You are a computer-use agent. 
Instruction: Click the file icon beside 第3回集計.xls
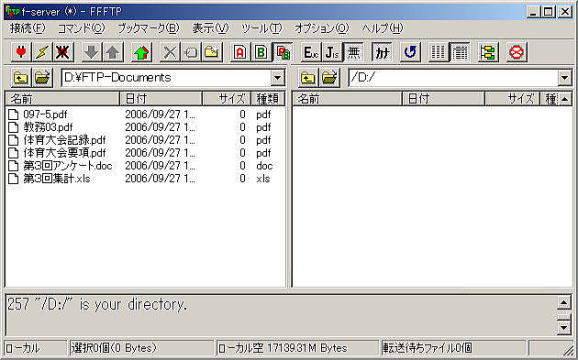pos(14,178)
